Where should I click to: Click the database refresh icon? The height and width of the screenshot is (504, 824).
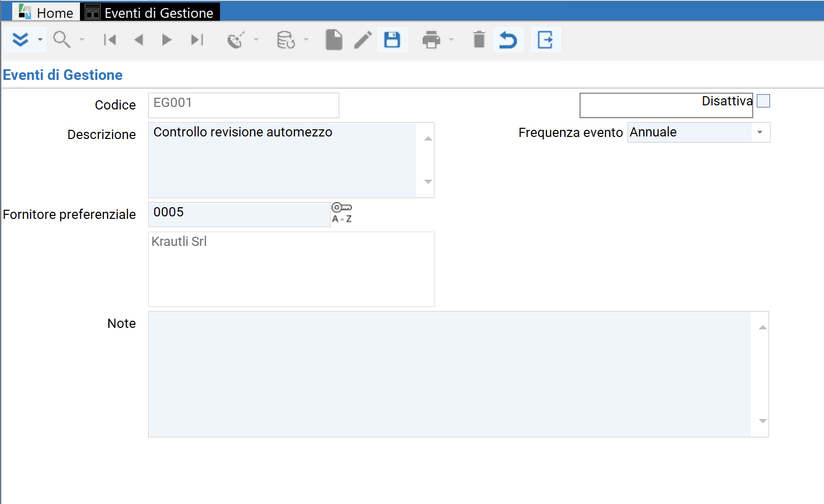[x=286, y=40]
